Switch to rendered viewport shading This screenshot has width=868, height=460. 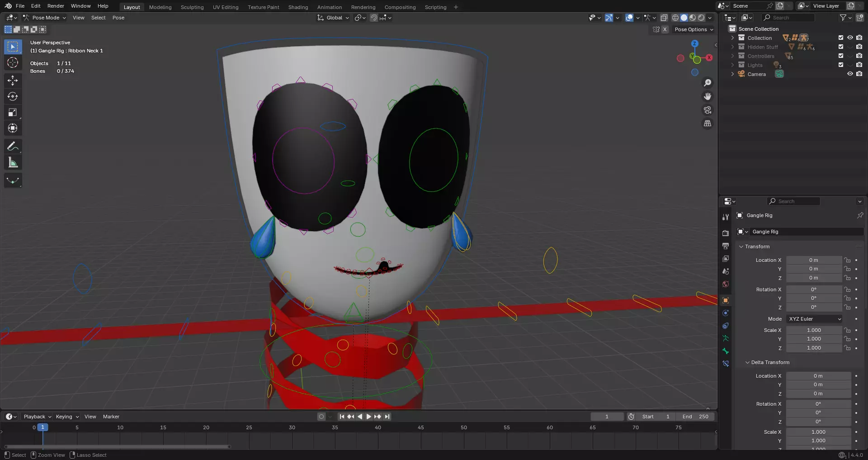tap(701, 18)
